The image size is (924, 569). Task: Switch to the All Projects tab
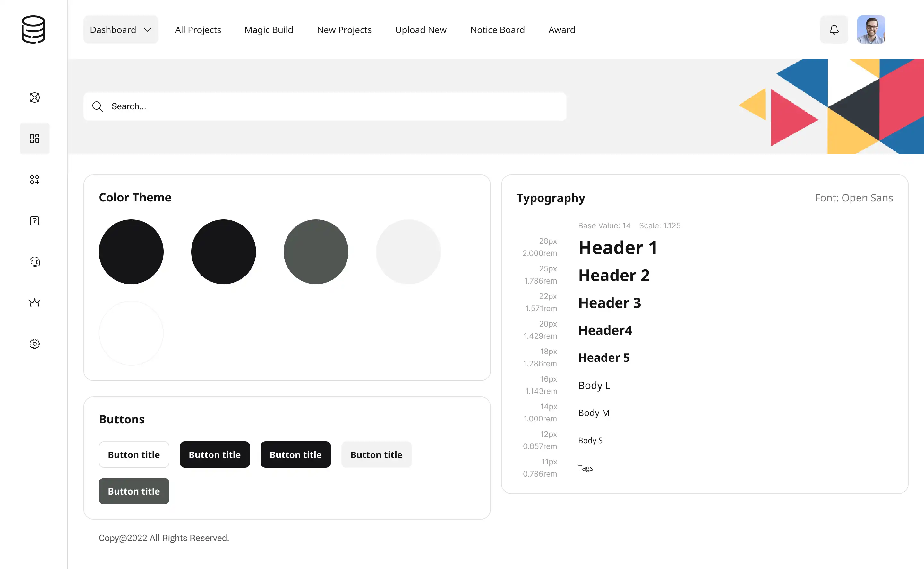pyautogui.click(x=198, y=30)
